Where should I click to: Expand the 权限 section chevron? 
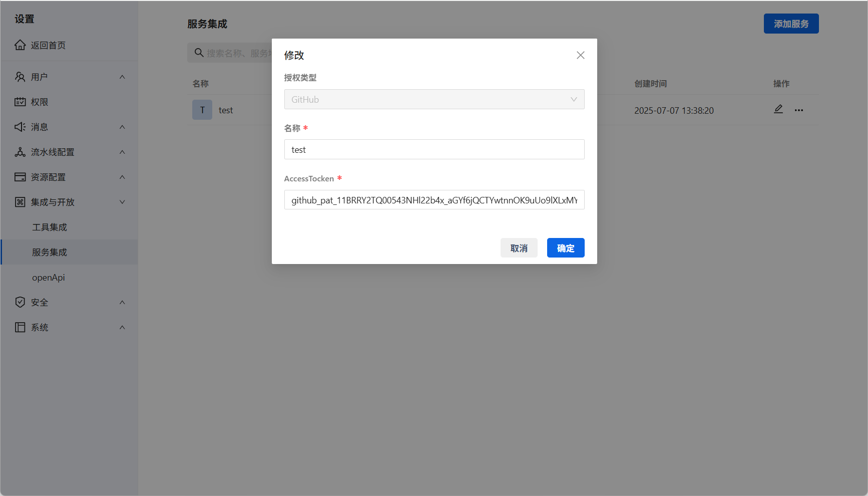[122, 102]
